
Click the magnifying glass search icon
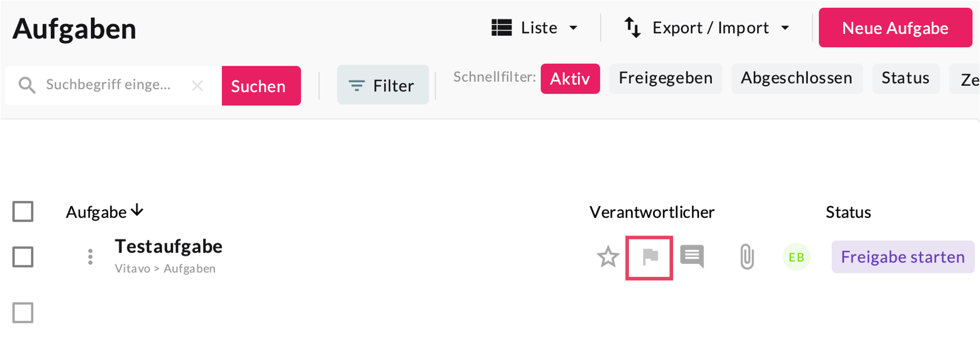(27, 85)
